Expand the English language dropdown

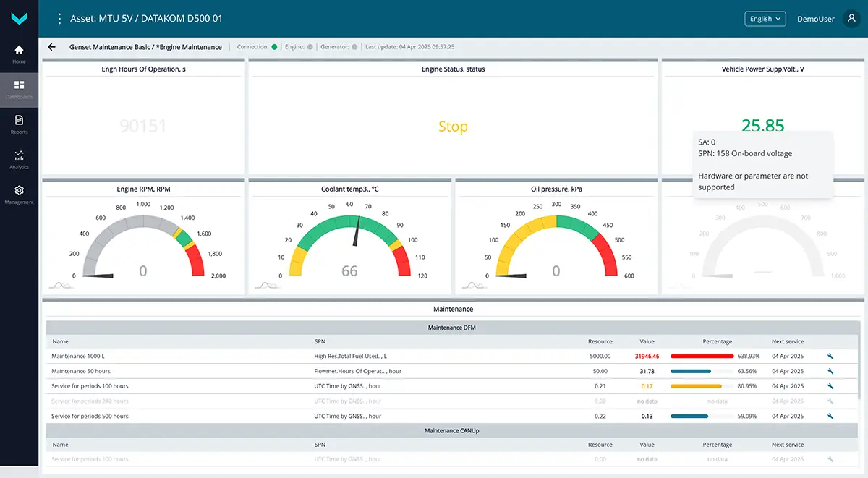point(765,19)
